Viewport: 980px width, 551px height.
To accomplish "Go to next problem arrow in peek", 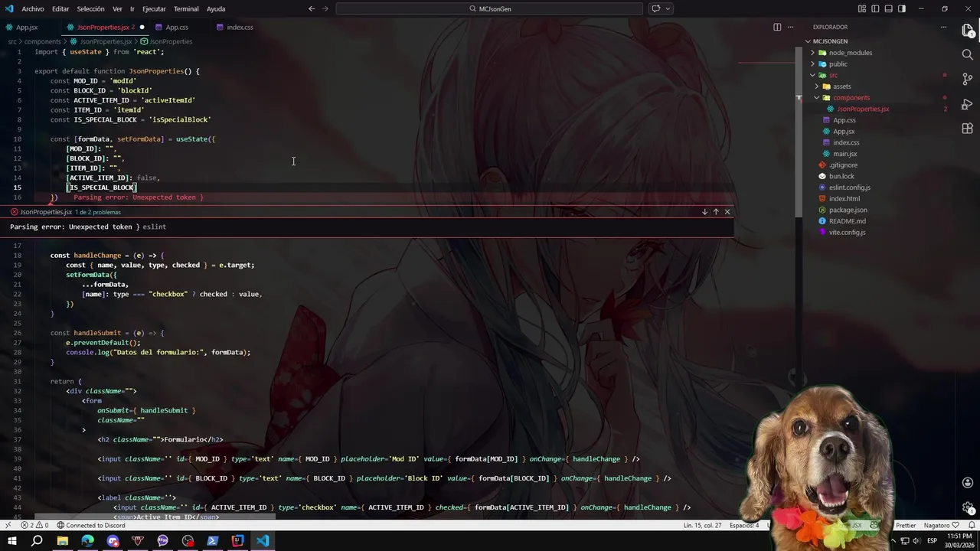I will tap(704, 212).
